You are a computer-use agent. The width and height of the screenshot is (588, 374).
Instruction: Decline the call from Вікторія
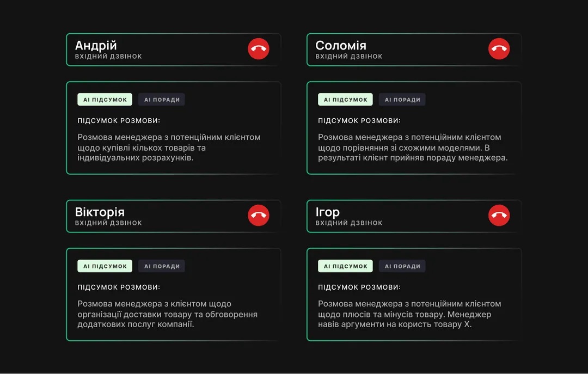coord(259,216)
